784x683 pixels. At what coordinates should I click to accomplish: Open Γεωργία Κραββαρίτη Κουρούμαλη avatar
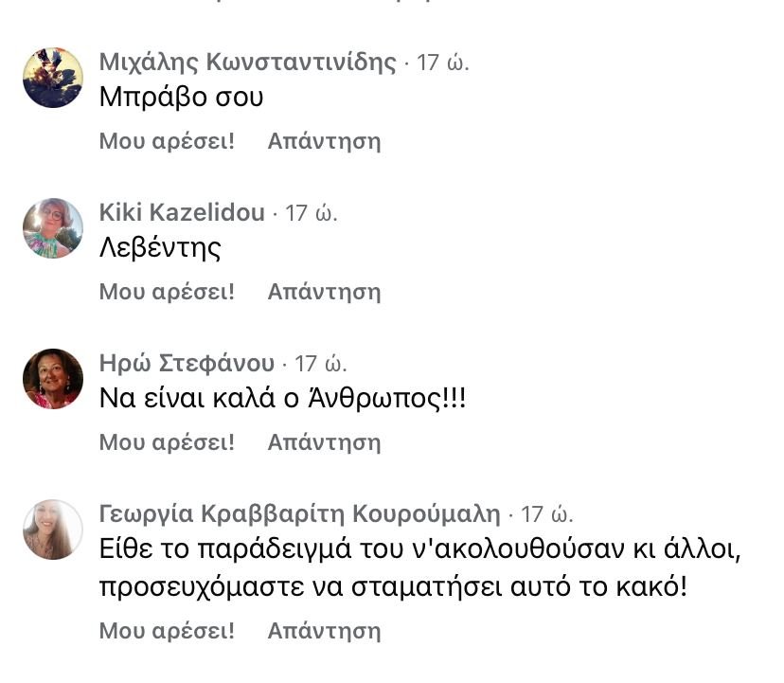(x=53, y=530)
